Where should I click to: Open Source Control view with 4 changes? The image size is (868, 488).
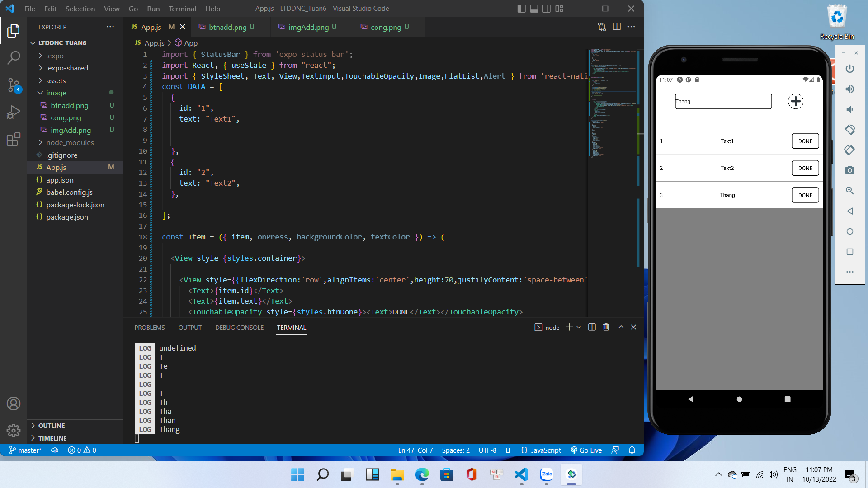[x=14, y=84]
